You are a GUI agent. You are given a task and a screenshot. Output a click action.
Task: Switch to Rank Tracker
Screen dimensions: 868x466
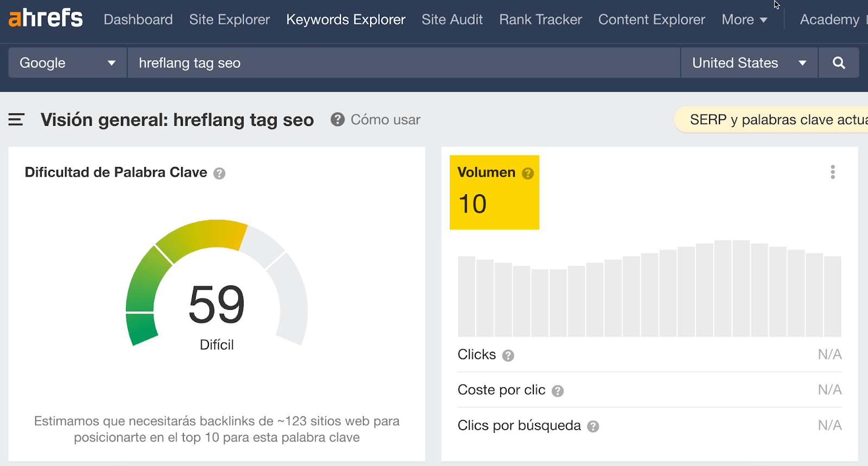click(540, 20)
